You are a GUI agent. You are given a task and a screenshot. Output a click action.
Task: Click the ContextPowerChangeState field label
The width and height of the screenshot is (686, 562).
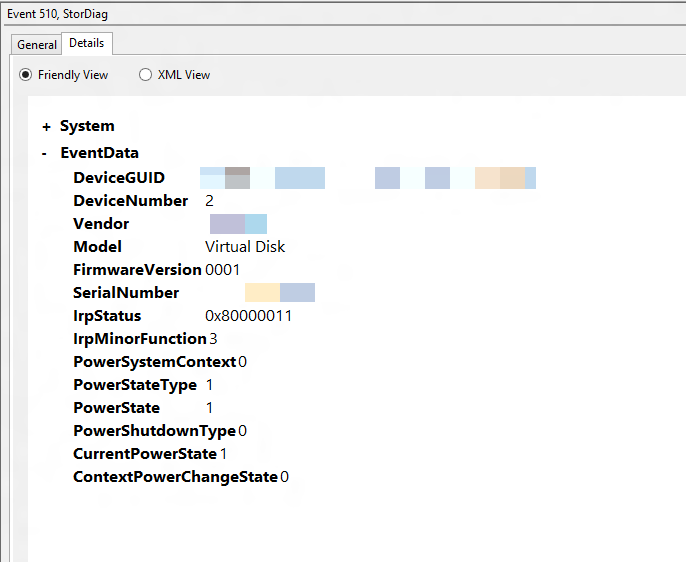(x=175, y=477)
